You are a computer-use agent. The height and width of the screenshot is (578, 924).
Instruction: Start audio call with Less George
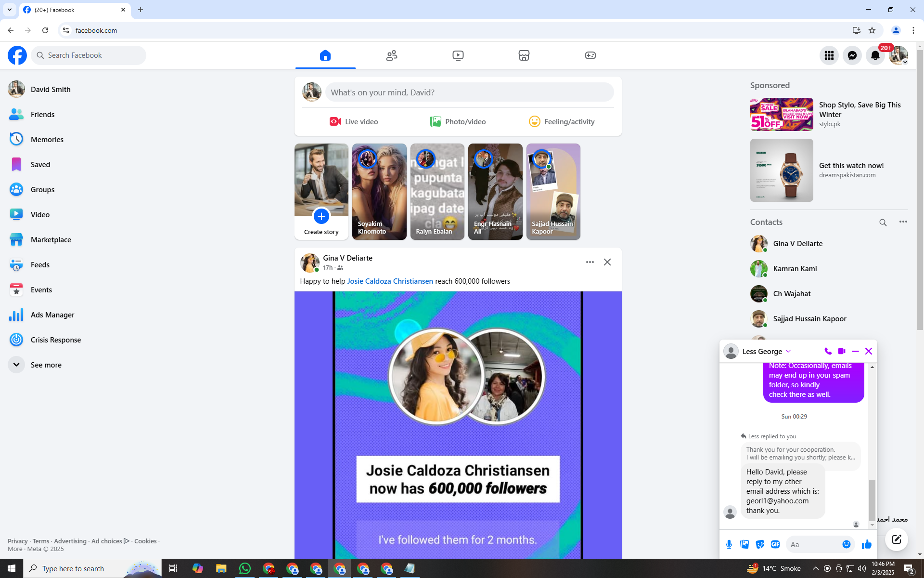click(x=828, y=351)
